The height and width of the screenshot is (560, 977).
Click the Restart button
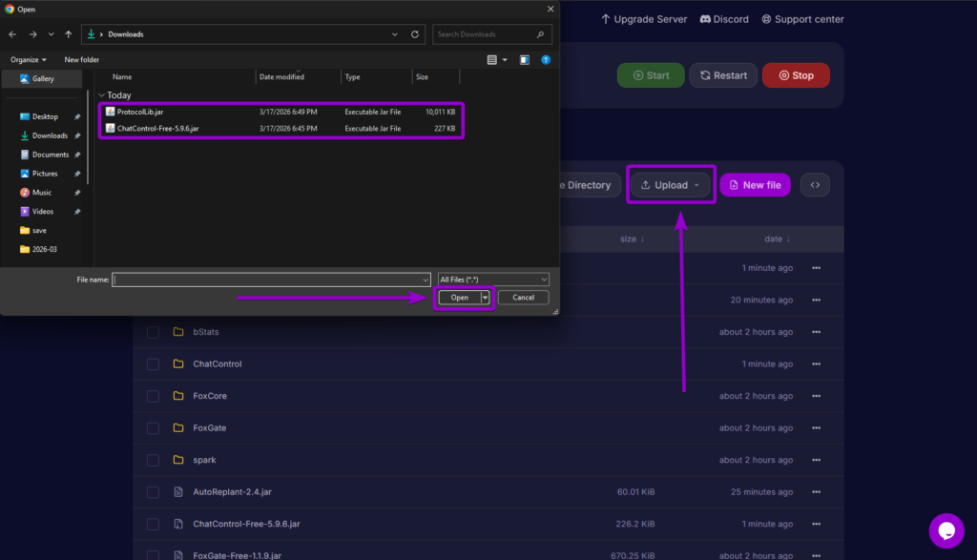pyautogui.click(x=722, y=74)
